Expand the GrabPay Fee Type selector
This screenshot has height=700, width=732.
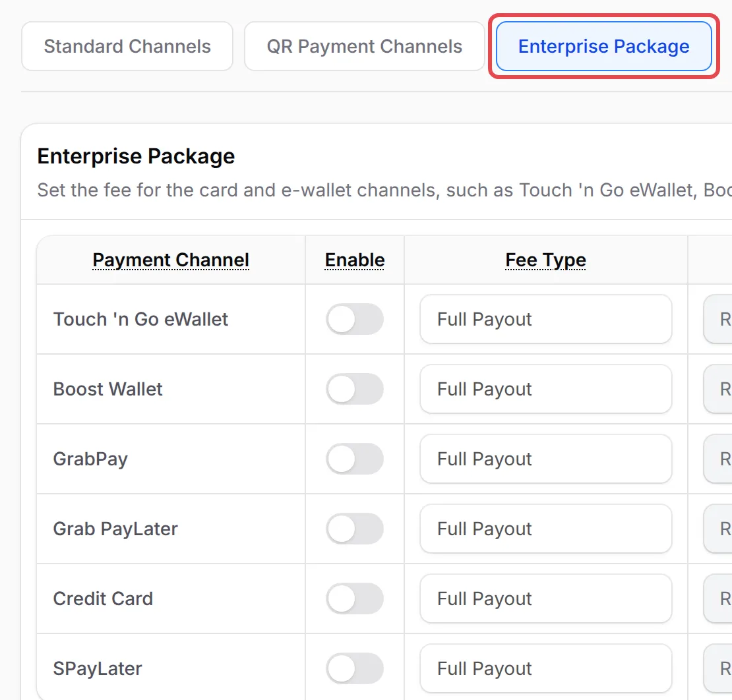click(x=546, y=459)
